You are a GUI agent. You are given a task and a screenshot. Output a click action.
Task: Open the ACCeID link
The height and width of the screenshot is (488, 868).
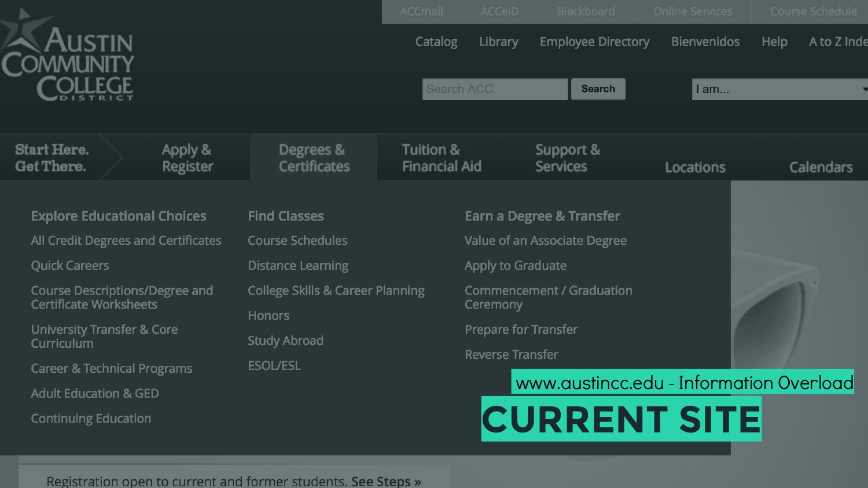click(499, 12)
